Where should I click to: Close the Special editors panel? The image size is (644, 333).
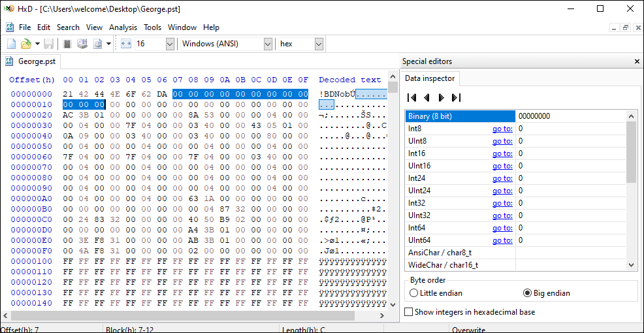[637, 61]
